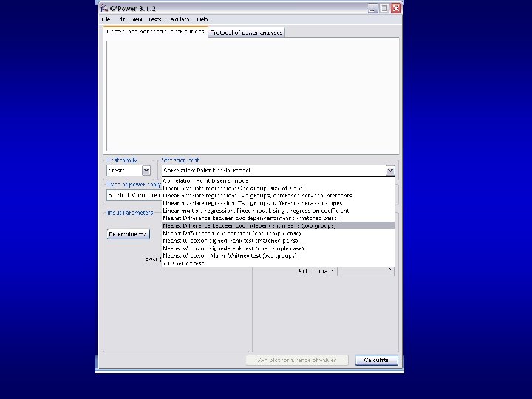532x399 pixels.
Task: Expand the Test family dropdown arrow
Action: tap(146, 171)
